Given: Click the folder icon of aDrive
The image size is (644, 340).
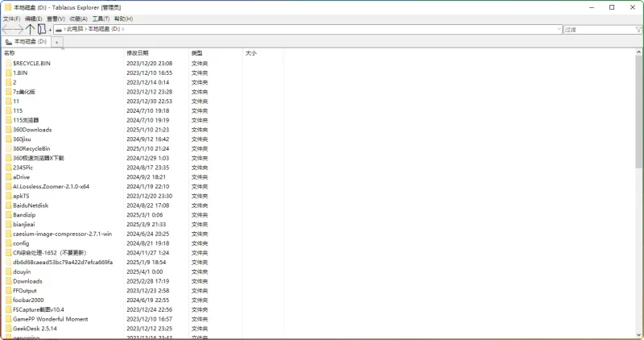Looking at the screenshot, I should 9,176.
